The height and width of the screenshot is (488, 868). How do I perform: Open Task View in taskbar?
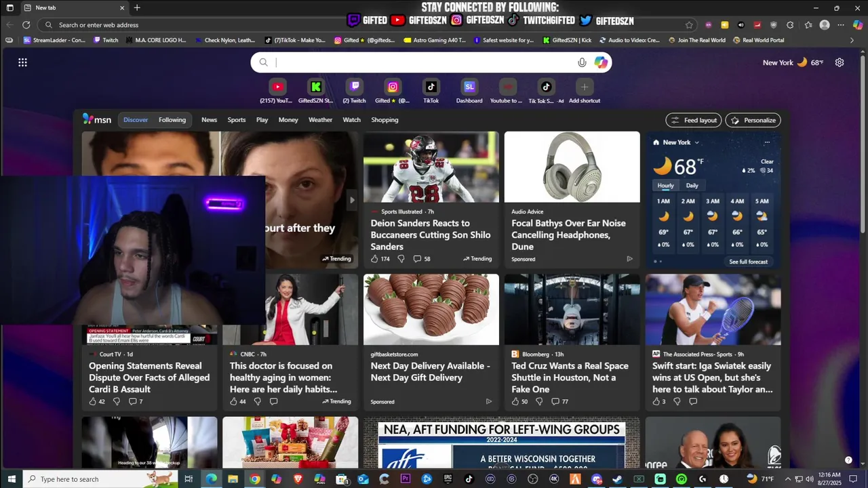tap(189, 479)
